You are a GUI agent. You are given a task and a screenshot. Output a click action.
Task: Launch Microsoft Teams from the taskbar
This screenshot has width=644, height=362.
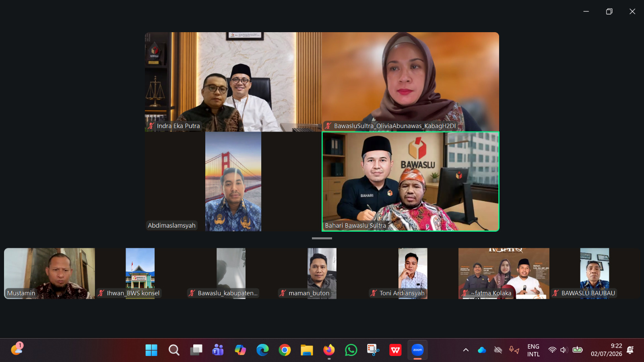coord(218,350)
